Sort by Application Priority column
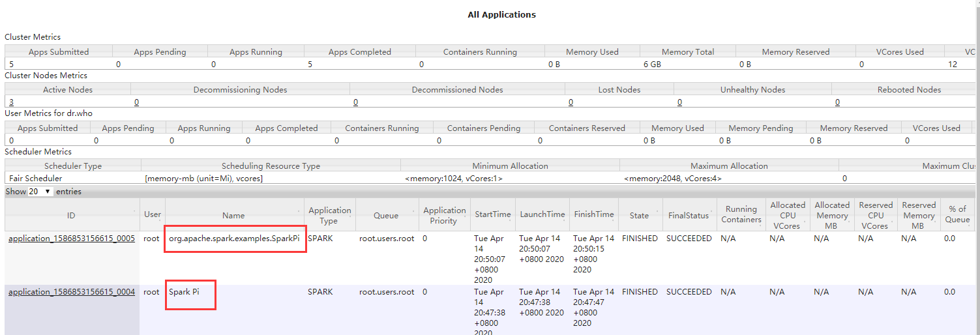Screen dimensions: 980x335 (444, 215)
